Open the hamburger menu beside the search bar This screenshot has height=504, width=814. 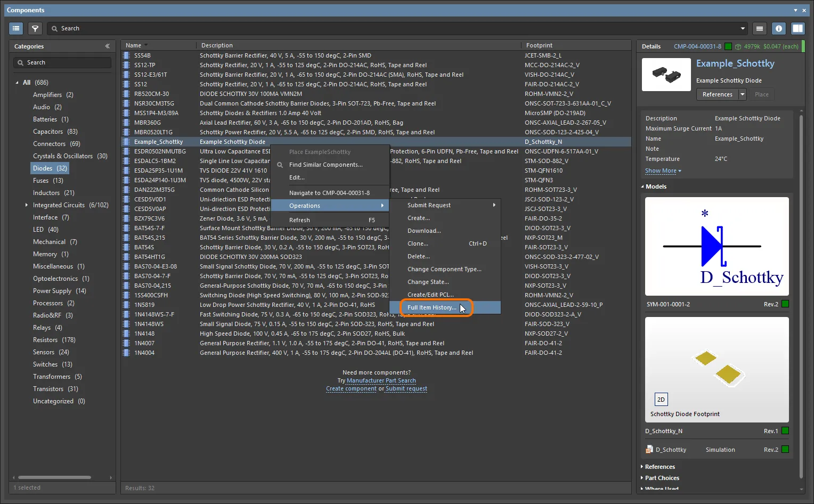pyautogui.click(x=760, y=28)
